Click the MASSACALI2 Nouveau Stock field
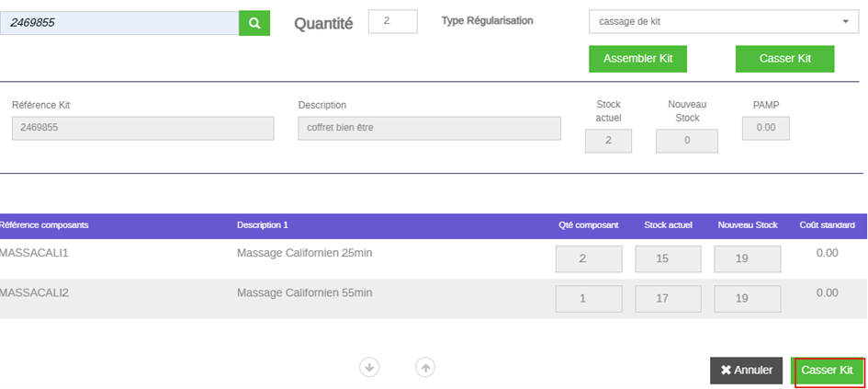 [x=748, y=299]
